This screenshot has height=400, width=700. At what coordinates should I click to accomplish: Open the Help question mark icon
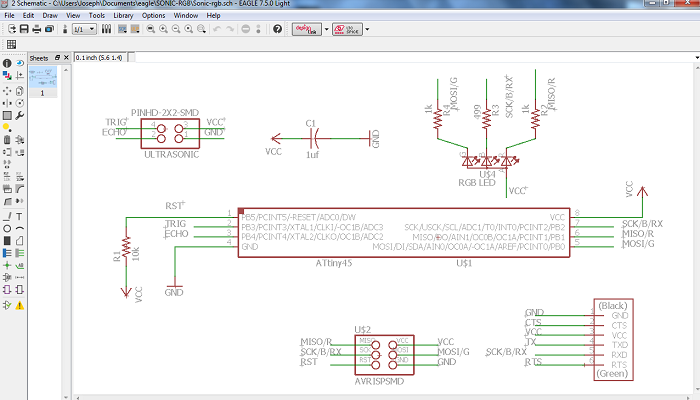click(277, 29)
